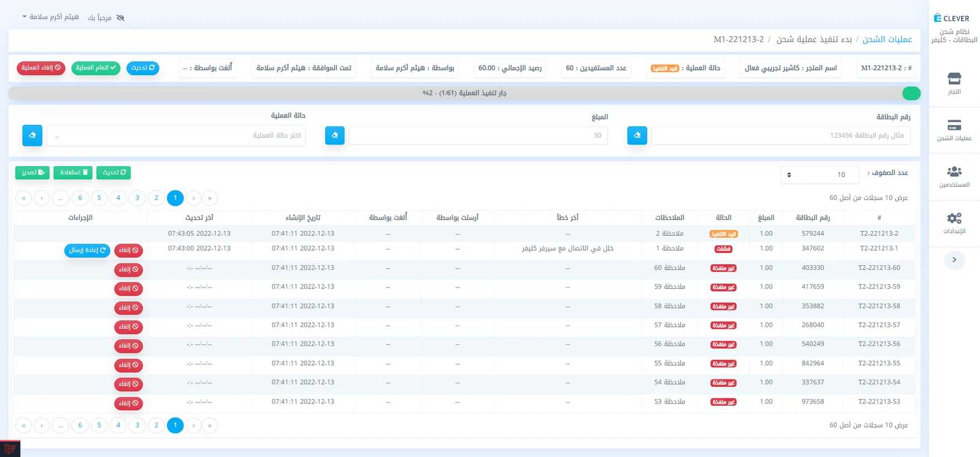Viewport: 980px width, 457px height.
Task: Go to page 3 in bottom pagination
Action: [x=137, y=425]
